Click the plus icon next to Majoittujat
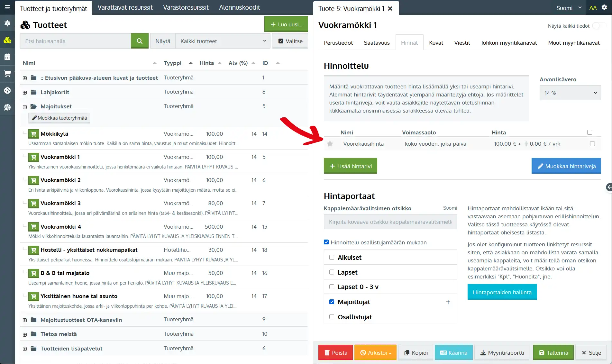This screenshot has width=612, height=364. [x=448, y=302]
